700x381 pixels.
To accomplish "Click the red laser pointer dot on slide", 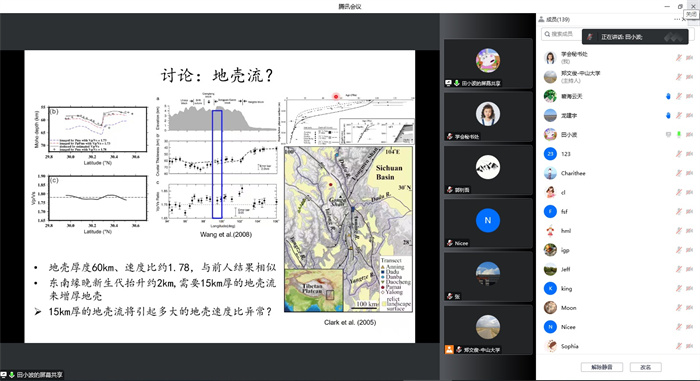I will point(336,96).
